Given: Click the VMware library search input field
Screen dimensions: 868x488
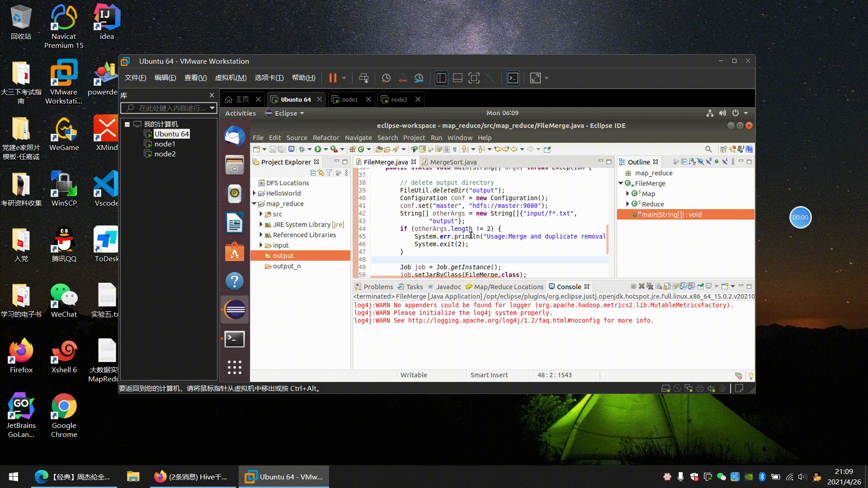Looking at the screenshot, I should pyautogui.click(x=172, y=108).
